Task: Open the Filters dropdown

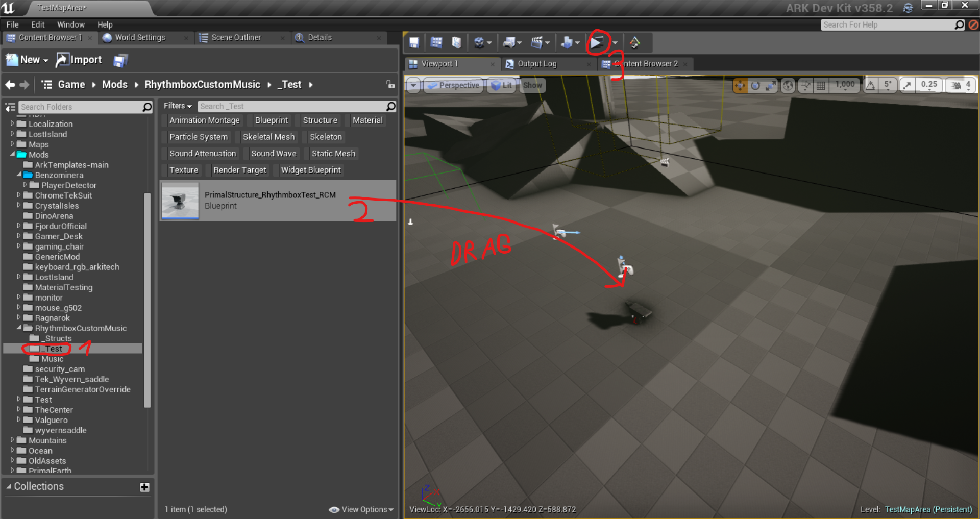Action: tap(177, 106)
